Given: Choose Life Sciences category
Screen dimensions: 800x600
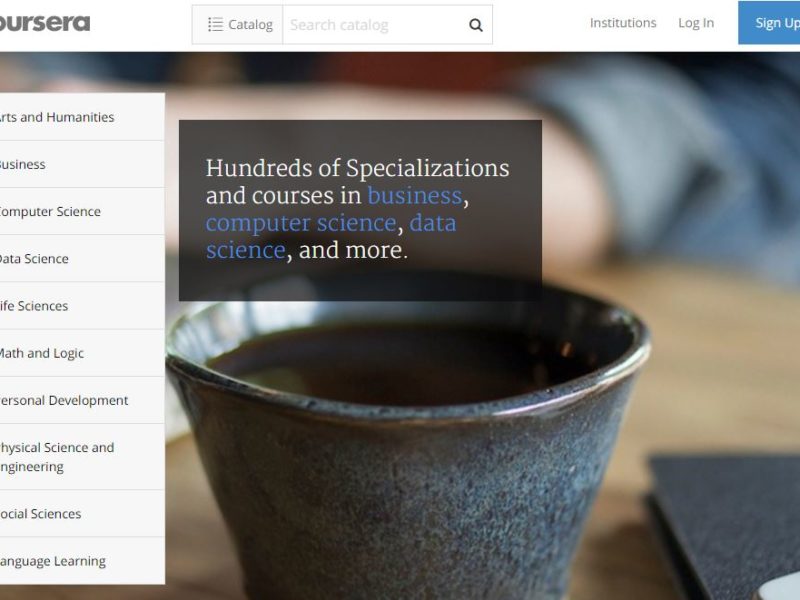Looking at the screenshot, I should coord(82,306).
